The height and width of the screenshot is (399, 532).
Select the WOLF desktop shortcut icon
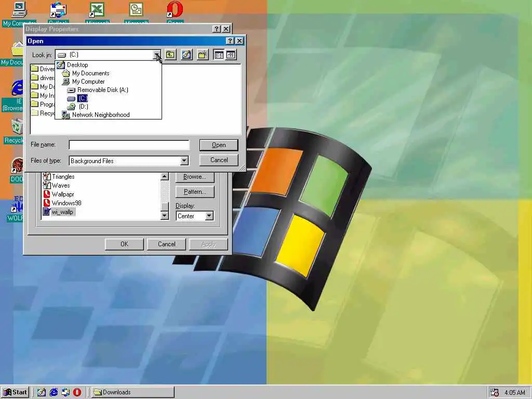pos(16,209)
